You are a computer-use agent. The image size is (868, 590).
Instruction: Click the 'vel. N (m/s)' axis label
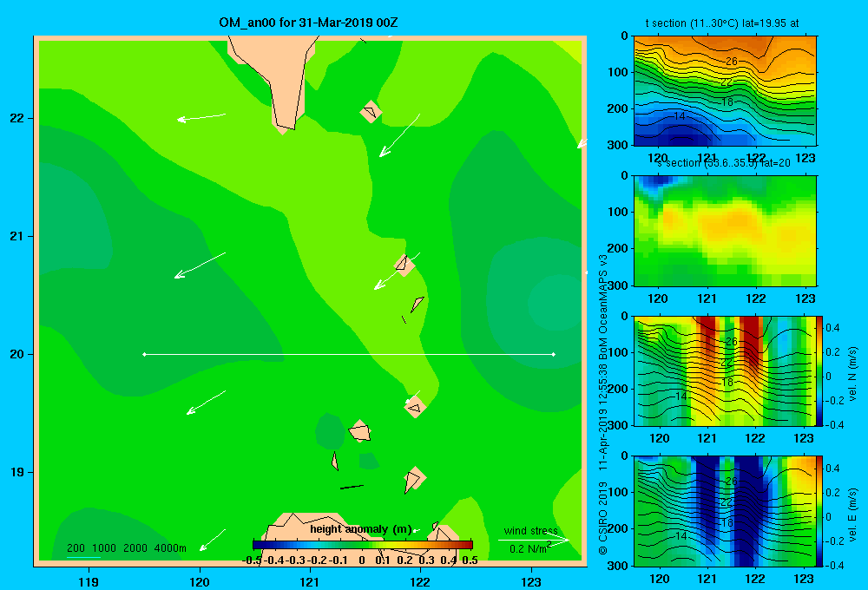(852, 374)
